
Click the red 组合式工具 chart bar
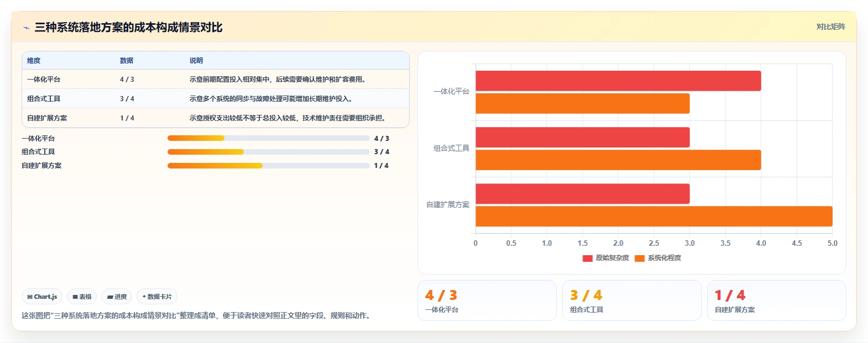(583, 138)
